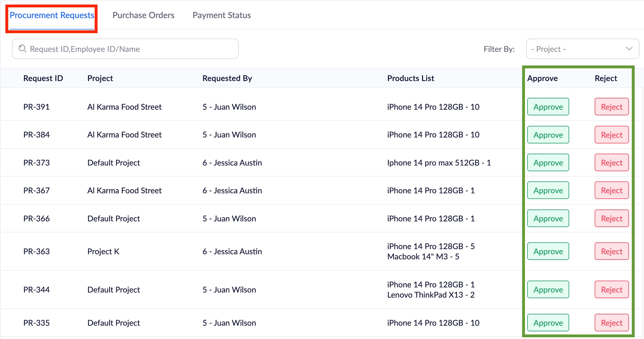Approve request PR-373 from Jessica Austin

(548, 162)
